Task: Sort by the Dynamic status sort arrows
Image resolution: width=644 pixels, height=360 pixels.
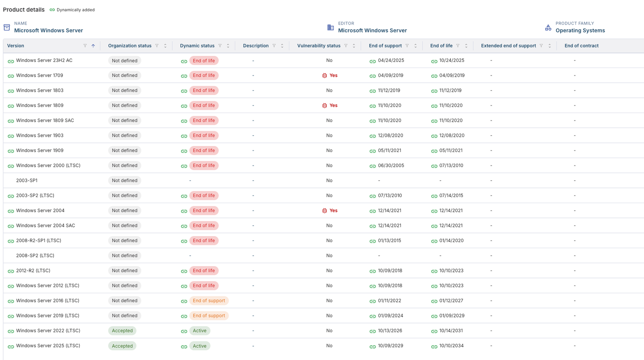Action: [228, 46]
